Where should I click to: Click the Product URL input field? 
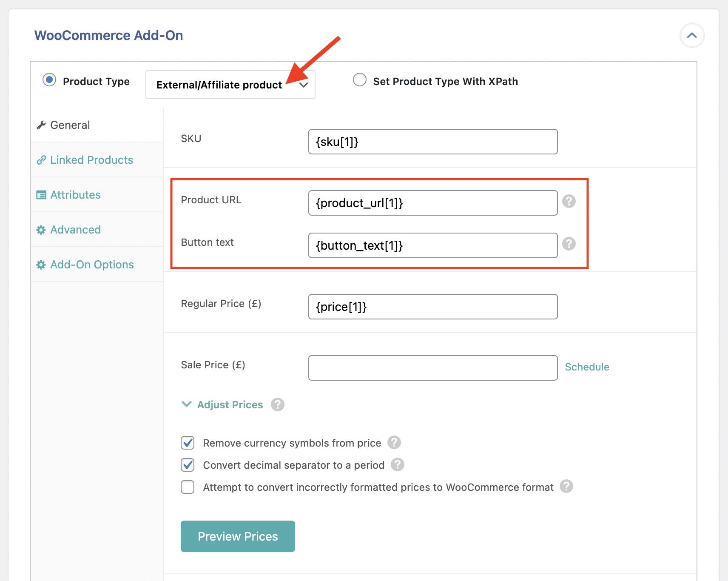[x=433, y=203]
